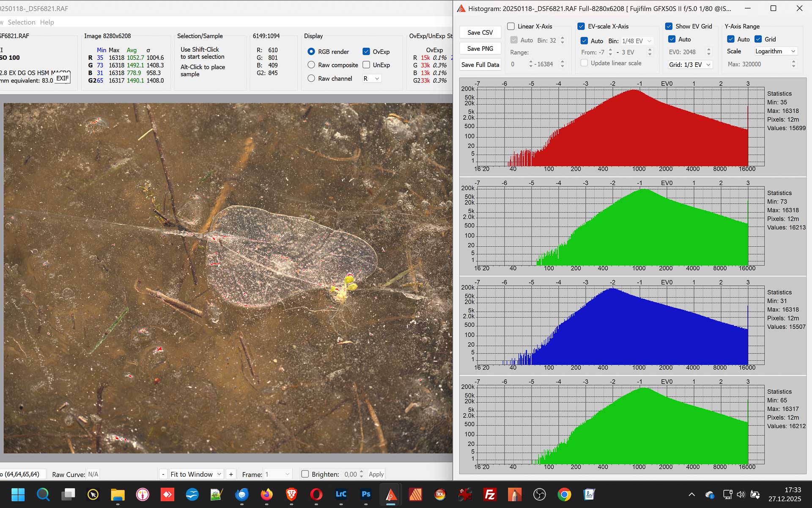Open Firefox from the taskbar
The image size is (812, 508).
pos(266,494)
